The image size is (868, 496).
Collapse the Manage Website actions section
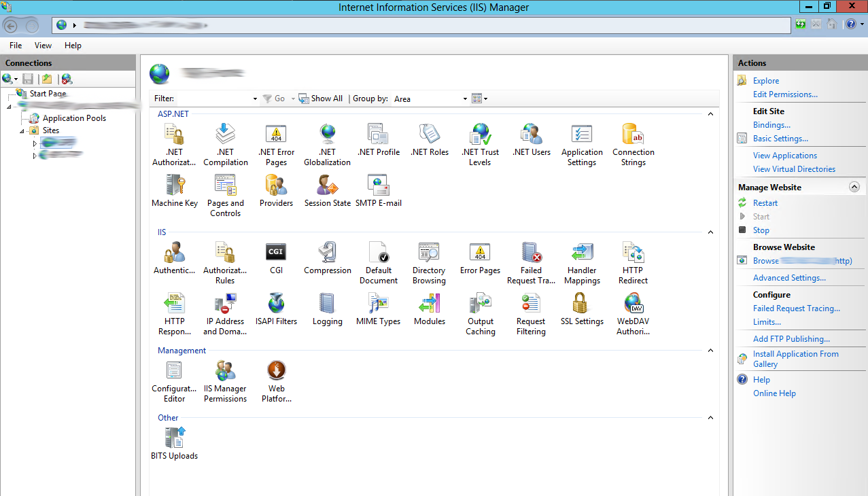854,187
